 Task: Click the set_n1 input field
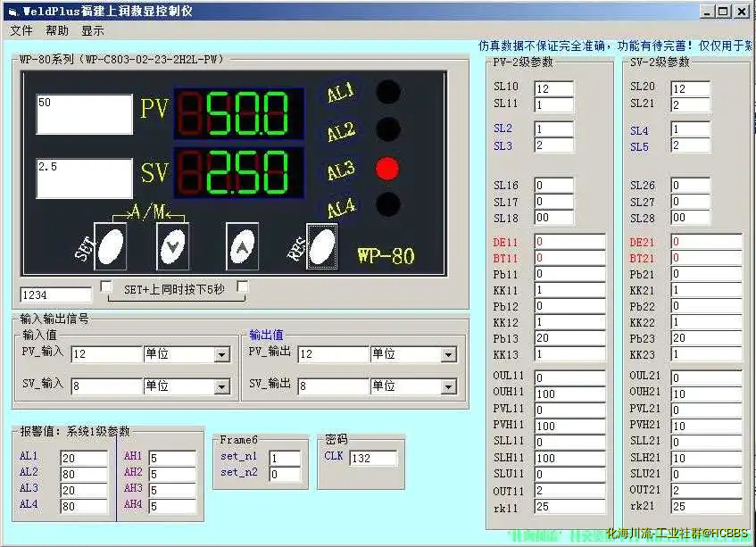tap(285, 458)
